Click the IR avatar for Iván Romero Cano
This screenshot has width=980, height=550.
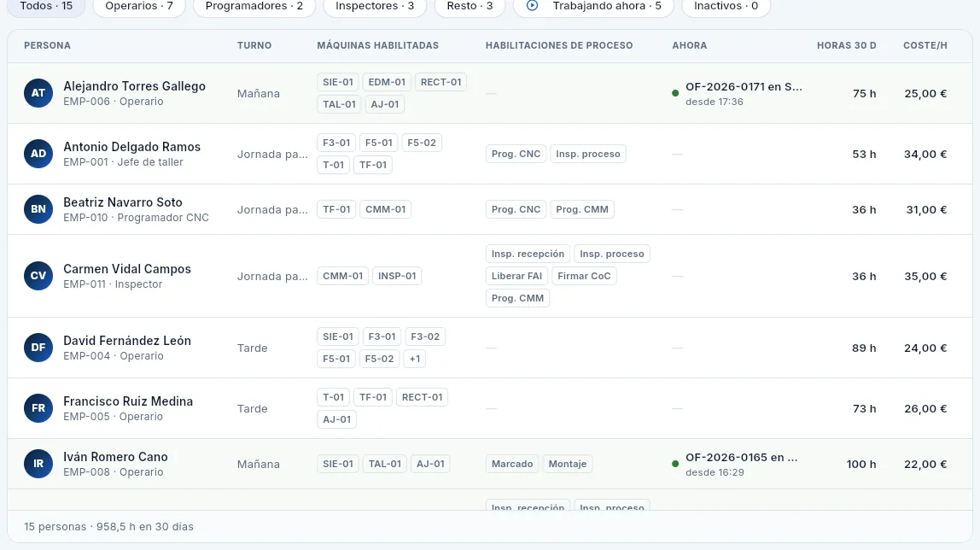coord(38,464)
